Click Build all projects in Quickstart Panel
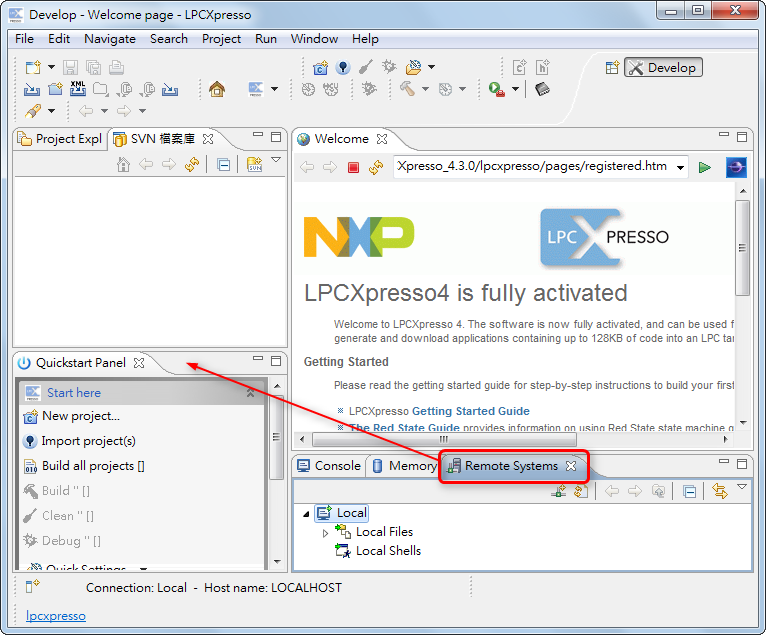This screenshot has height=635, width=766. pos(93,466)
